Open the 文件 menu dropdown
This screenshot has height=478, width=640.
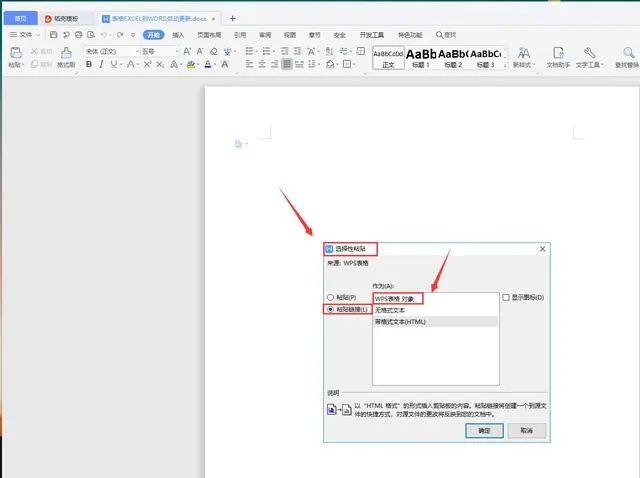(24, 34)
